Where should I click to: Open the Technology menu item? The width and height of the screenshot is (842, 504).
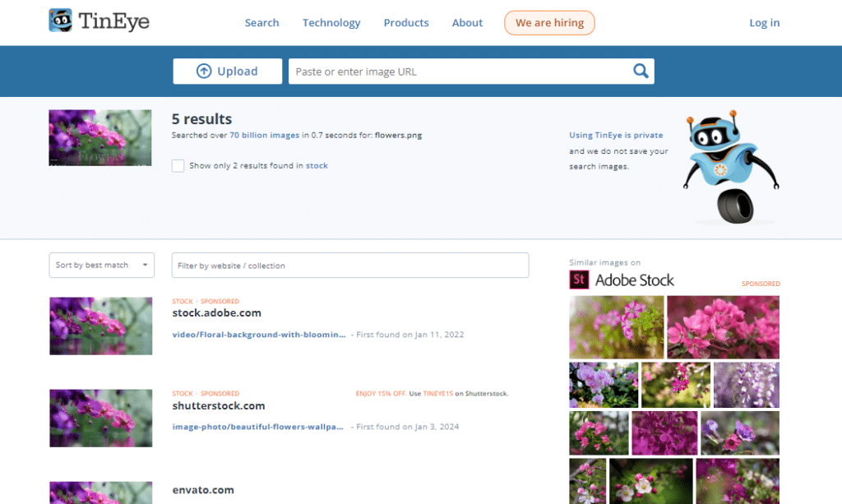[331, 22]
